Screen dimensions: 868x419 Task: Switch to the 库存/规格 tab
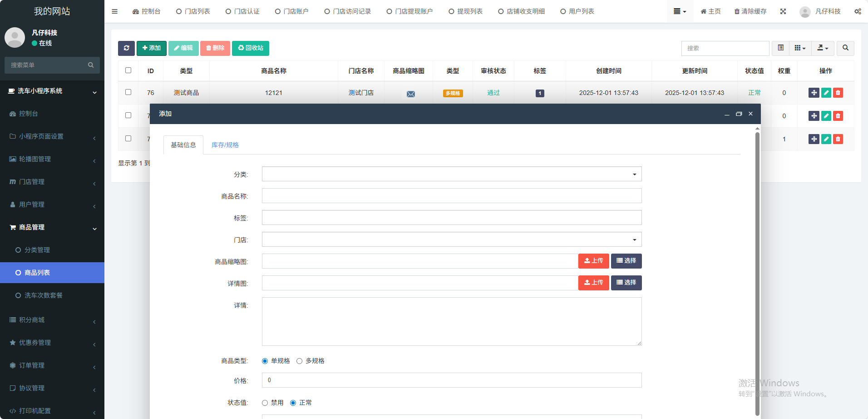click(225, 145)
